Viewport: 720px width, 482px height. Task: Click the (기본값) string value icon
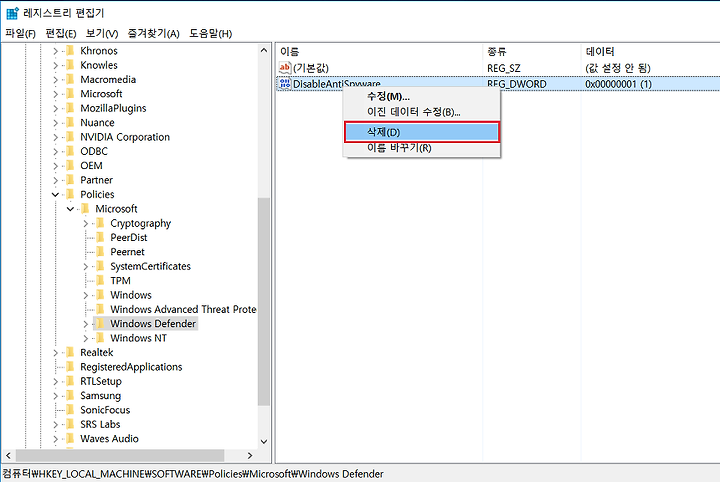[x=285, y=68]
